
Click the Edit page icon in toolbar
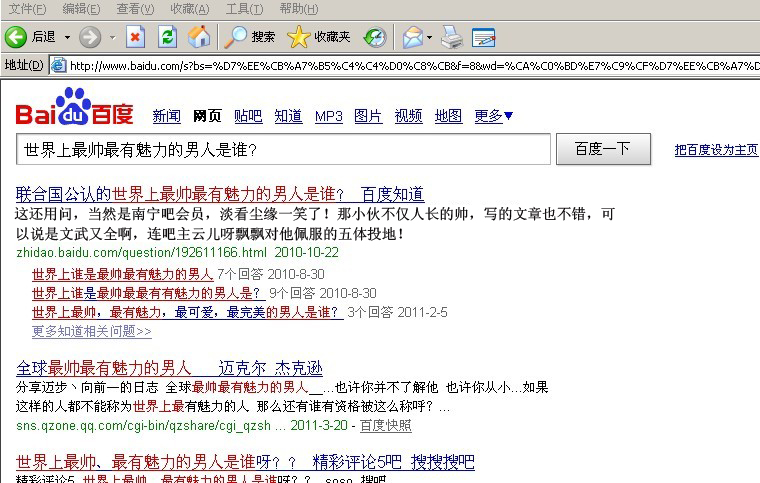[x=483, y=37]
